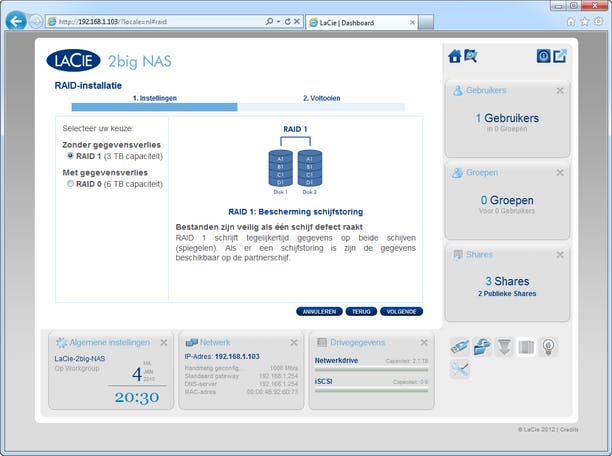
Task: Select the highlighted RAID drives icon
Action: (526, 347)
